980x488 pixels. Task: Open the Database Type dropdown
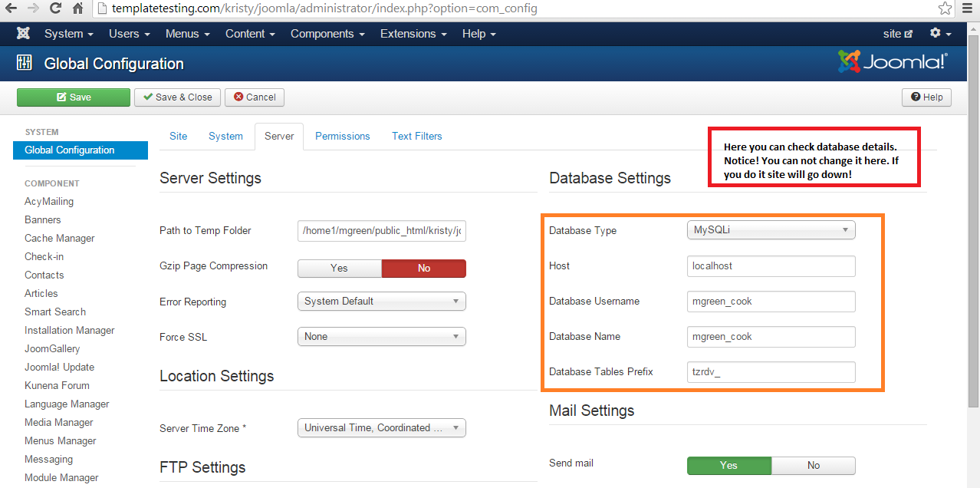pos(771,229)
